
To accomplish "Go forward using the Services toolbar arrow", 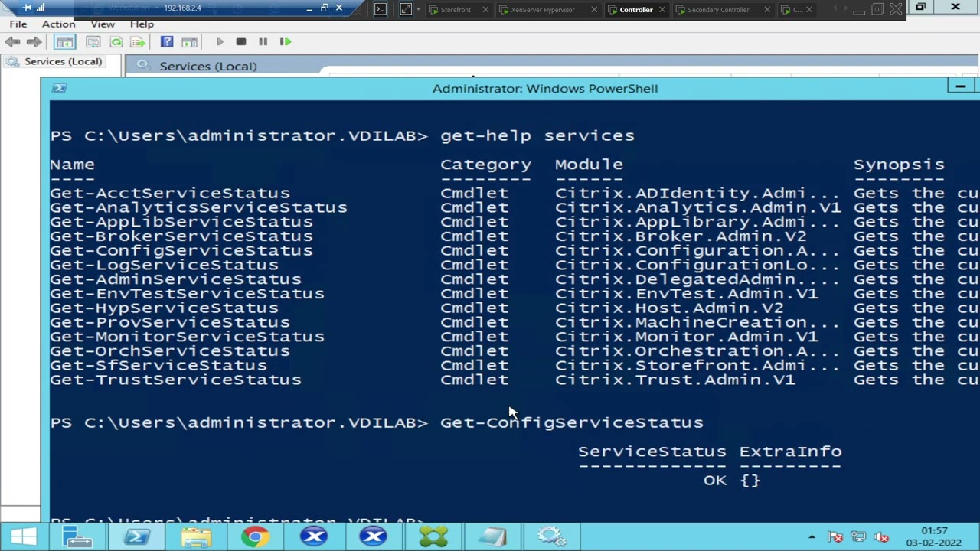I will tap(34, 42).
